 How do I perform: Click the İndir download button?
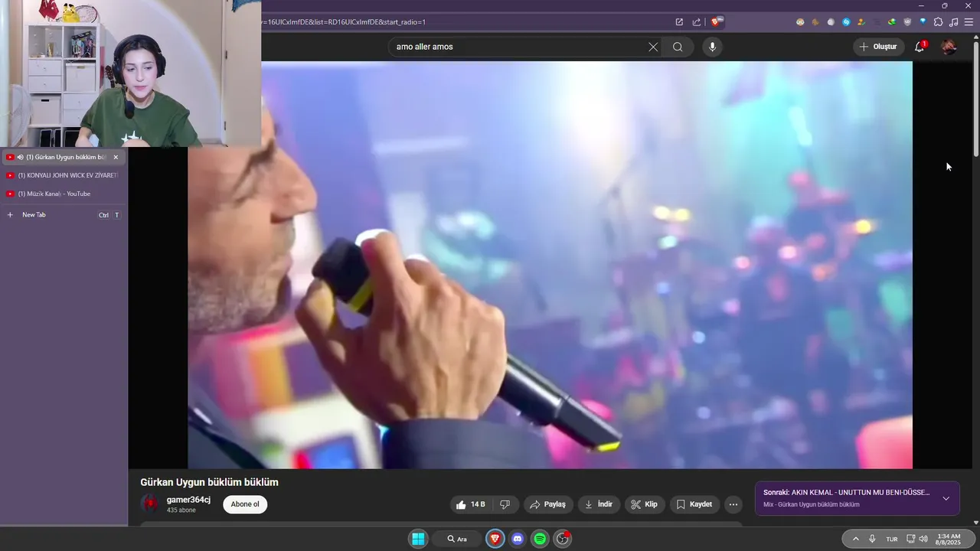click(599, 504)
